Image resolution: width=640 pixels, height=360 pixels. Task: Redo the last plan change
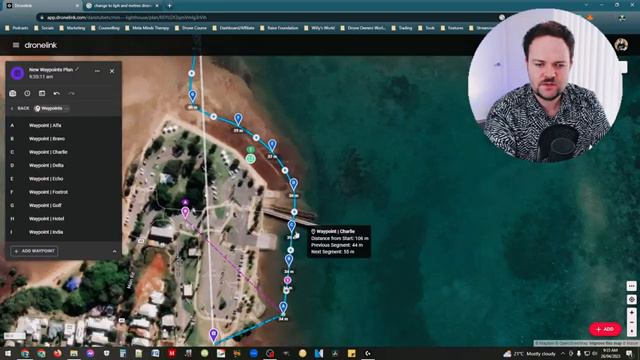pos(71,93)
